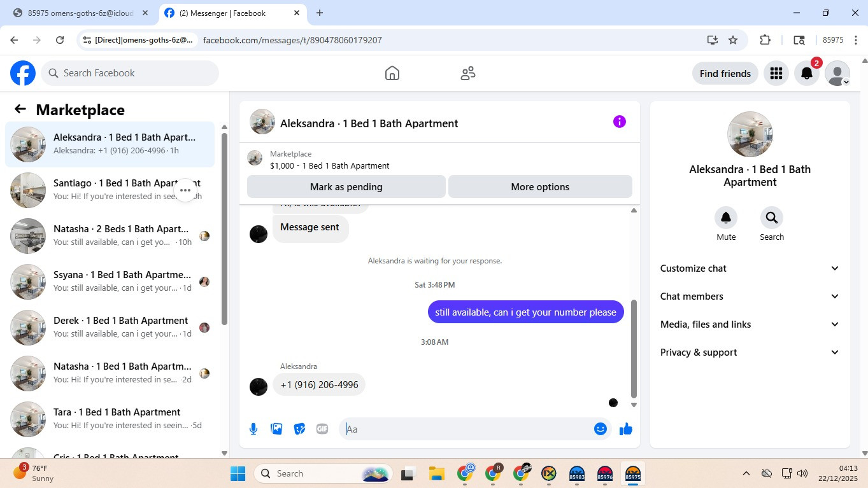
Task: Open notifications bell with 2 badge
Action: tap(807, 73)
